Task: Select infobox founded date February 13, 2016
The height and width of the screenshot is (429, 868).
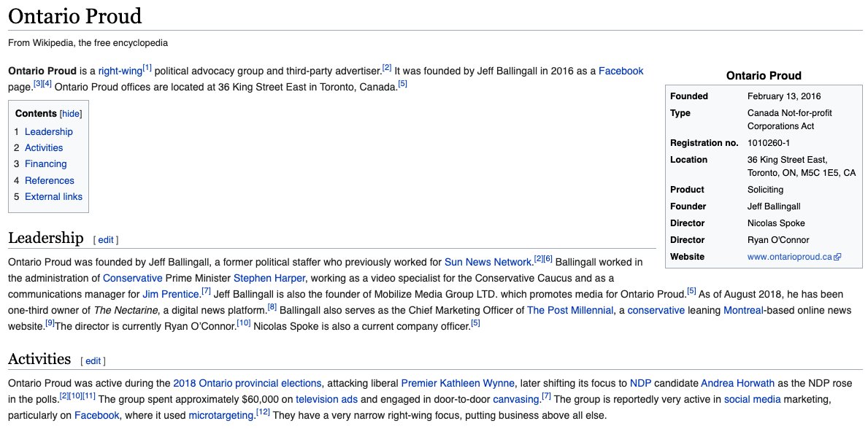Action: click(784, 96)
